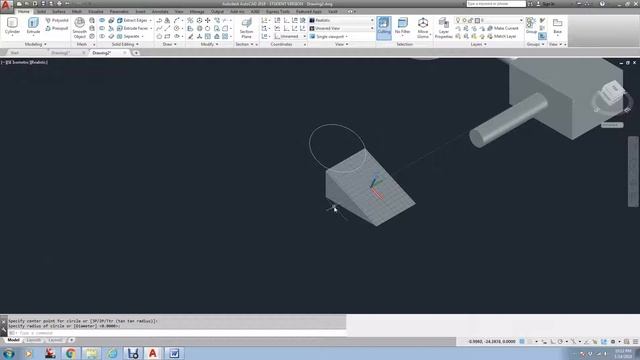Toggle grid display in the status bar
Viewport: 640px width, 360px height.
[522, 341]
